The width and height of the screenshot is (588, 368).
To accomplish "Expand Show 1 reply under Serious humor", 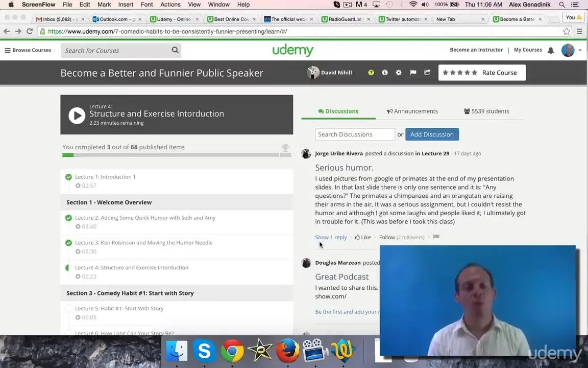I will (x=331, y=237).
